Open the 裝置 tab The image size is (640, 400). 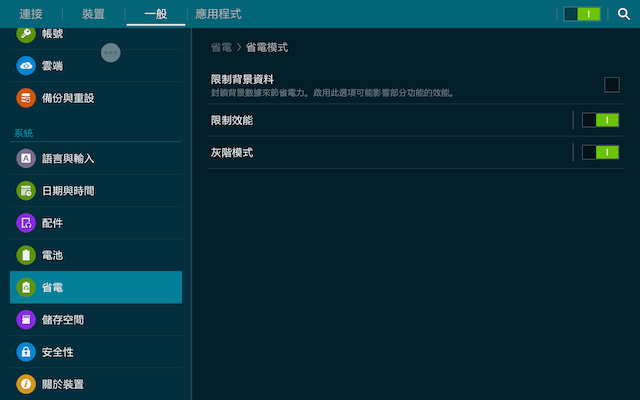(93, 14)
